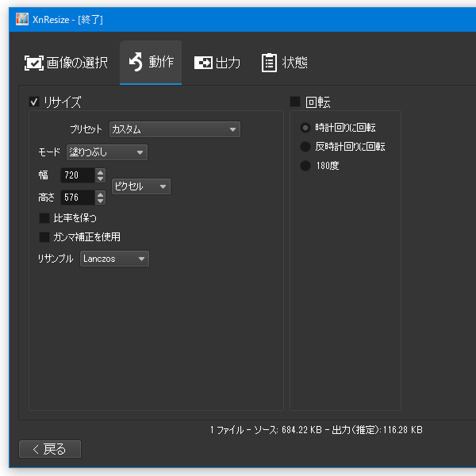Click the リサンプル label
The height and width of the screenshot is (476, 476).
point(56,259)
